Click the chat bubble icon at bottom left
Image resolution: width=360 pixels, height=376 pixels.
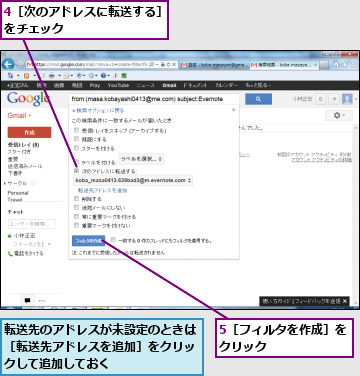coord(27,300)
